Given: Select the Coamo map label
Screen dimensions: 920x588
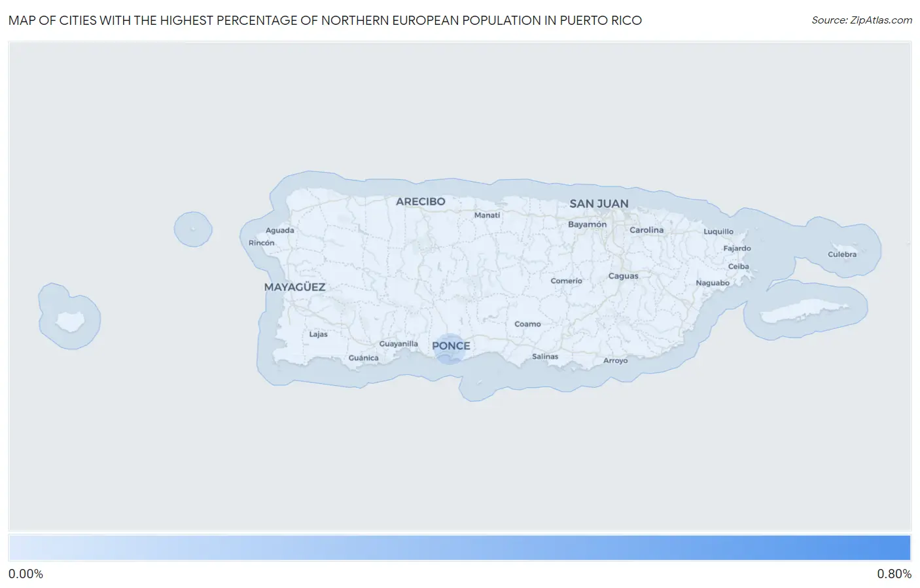Looking at the screenshot, I should click(x=527, y=324).
